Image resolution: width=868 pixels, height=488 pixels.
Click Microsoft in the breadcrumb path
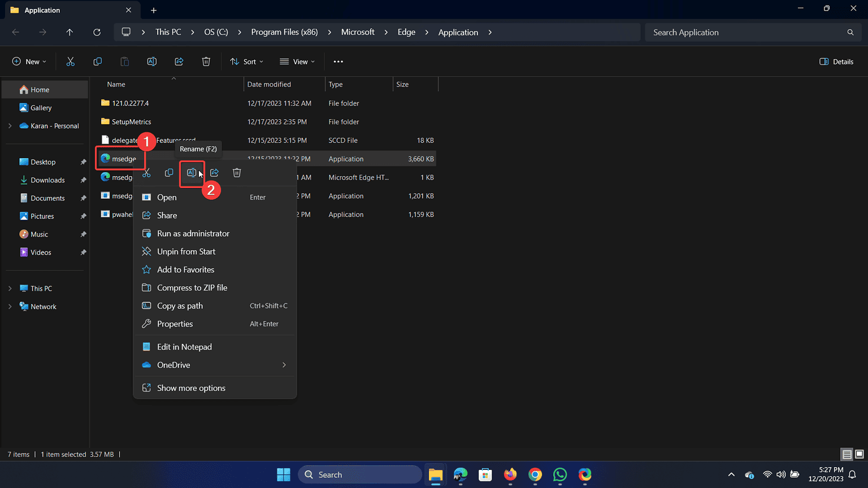point(358,32)
